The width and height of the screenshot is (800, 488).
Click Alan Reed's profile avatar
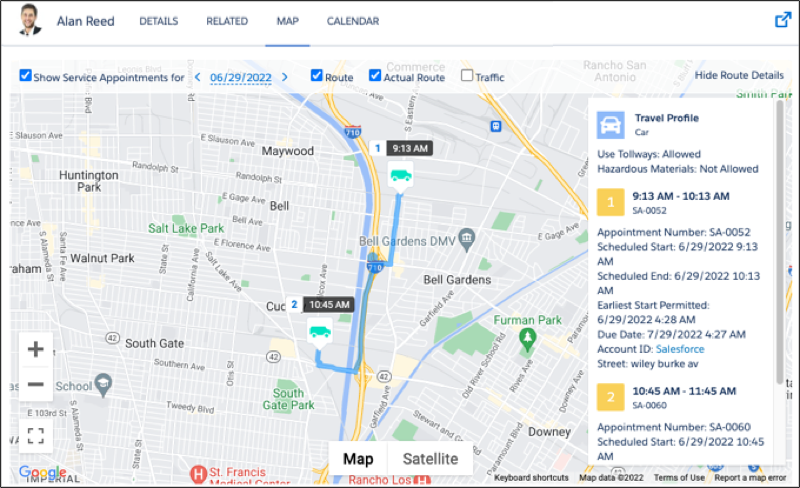pyautogui.click(x=30, y=20)
